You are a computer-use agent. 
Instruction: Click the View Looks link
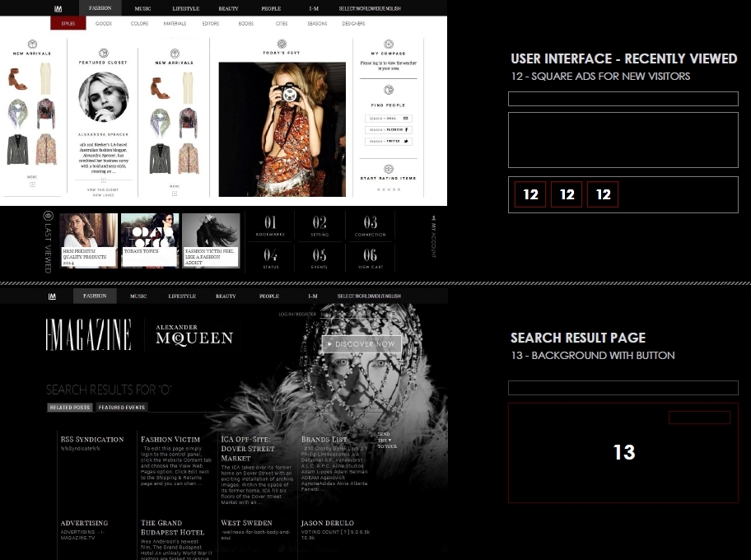pyautogui.click(x=103, y=195)
